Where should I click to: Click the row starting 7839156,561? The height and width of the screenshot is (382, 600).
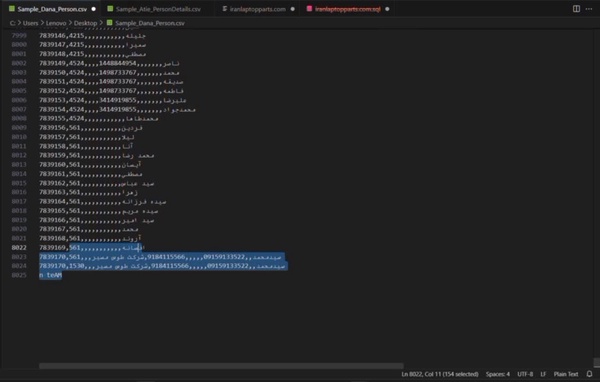91,127
